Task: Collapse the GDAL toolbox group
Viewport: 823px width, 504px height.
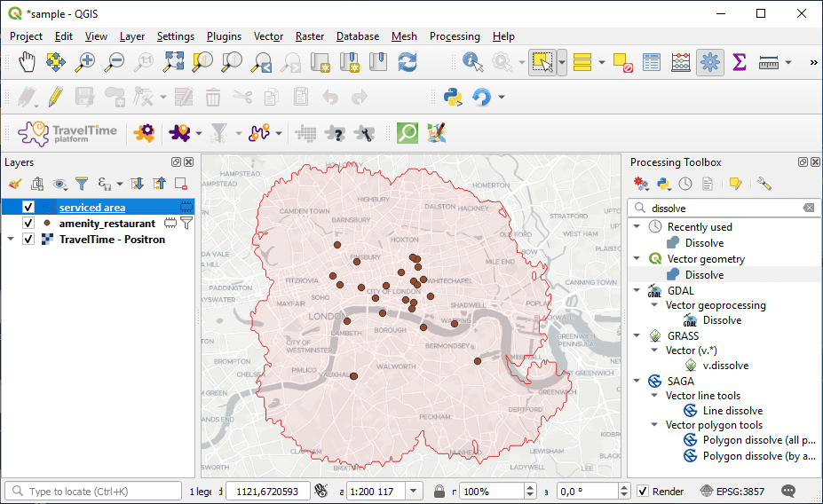Action: (x=637, y=290)
